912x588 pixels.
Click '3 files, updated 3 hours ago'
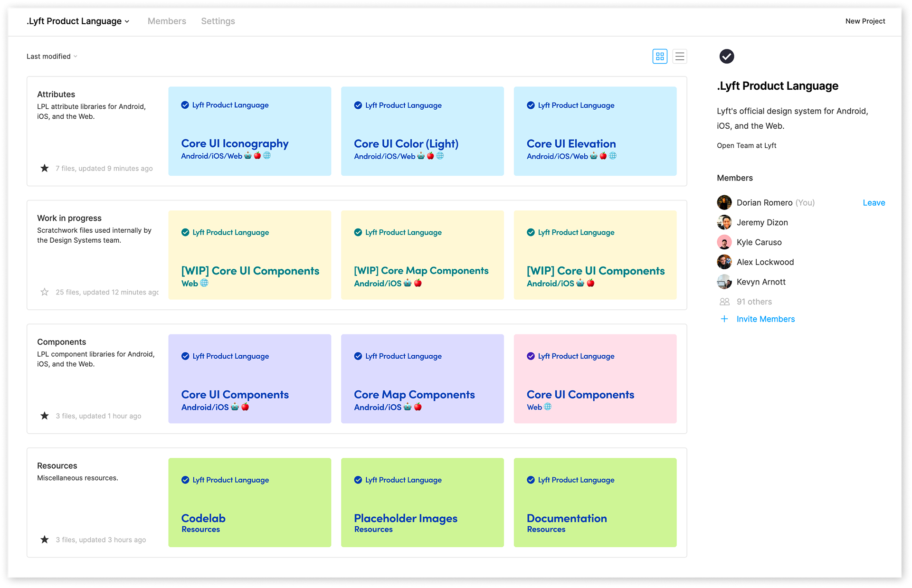[x=101, y=540]
